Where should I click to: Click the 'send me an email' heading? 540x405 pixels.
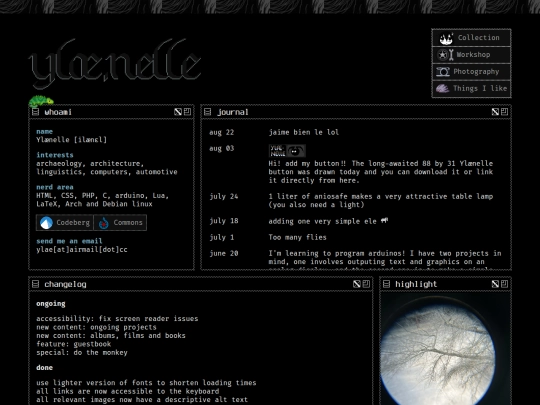[x=69, y=241]
